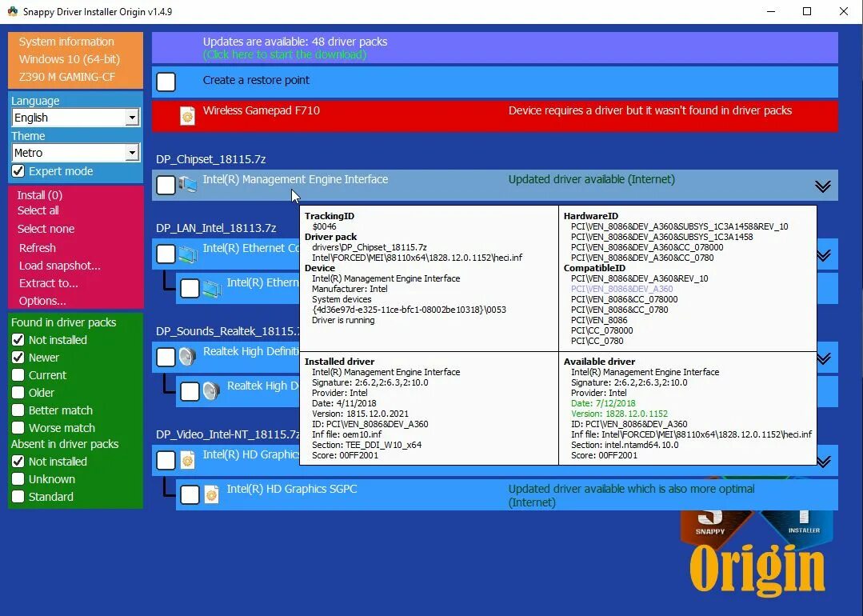Click the Intel Management Engine Interface chipset icon
863x616 pixels.
[x=188, y=185]
